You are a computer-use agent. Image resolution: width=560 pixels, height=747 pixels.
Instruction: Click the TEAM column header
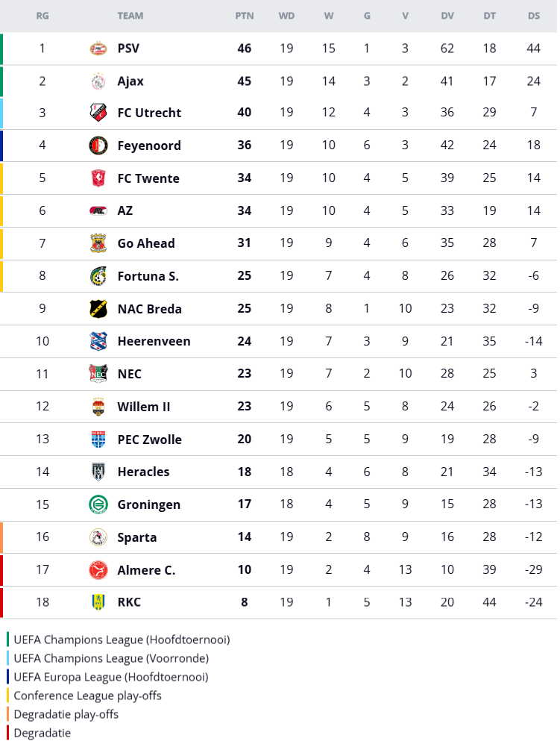[130, 16]
